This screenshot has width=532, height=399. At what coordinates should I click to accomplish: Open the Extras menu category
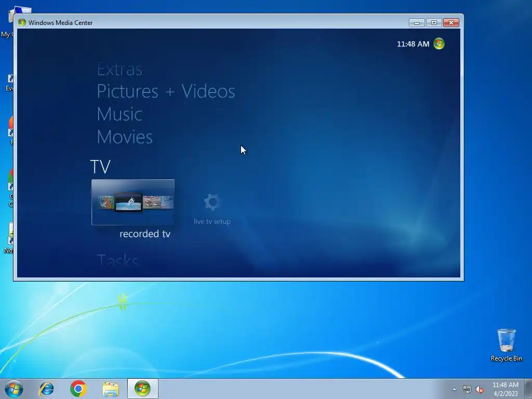click(x=119, y=69)
